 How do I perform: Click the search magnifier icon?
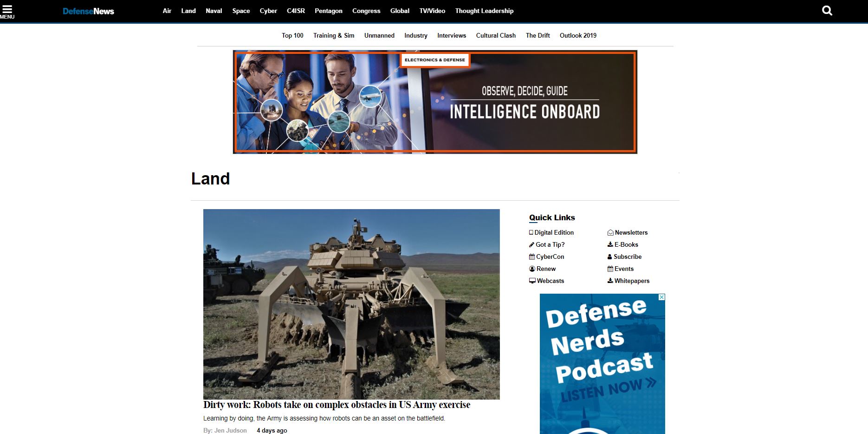tap(827, 11)
